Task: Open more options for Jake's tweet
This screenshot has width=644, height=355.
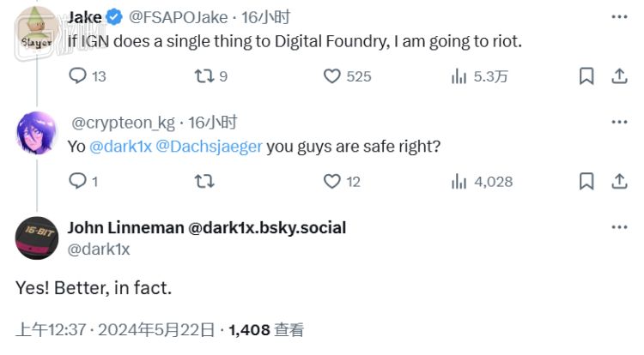Action: click(x=618, y=16)
